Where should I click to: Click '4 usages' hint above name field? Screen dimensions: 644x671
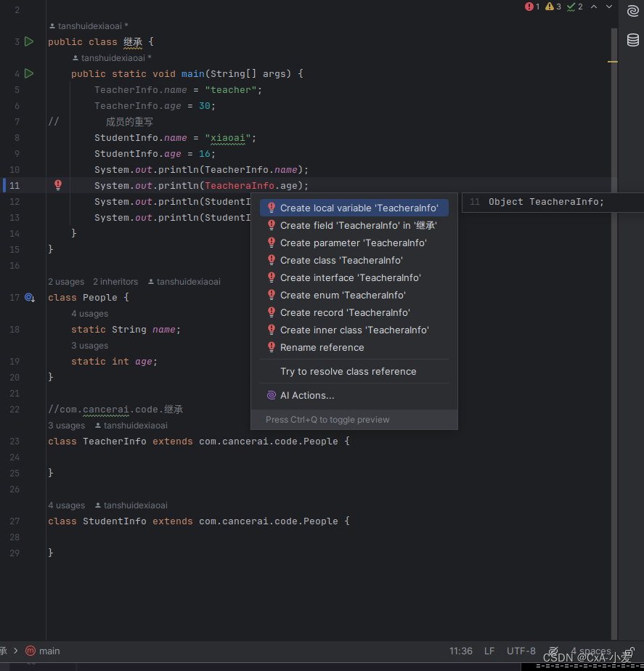(x=90, y=314)
